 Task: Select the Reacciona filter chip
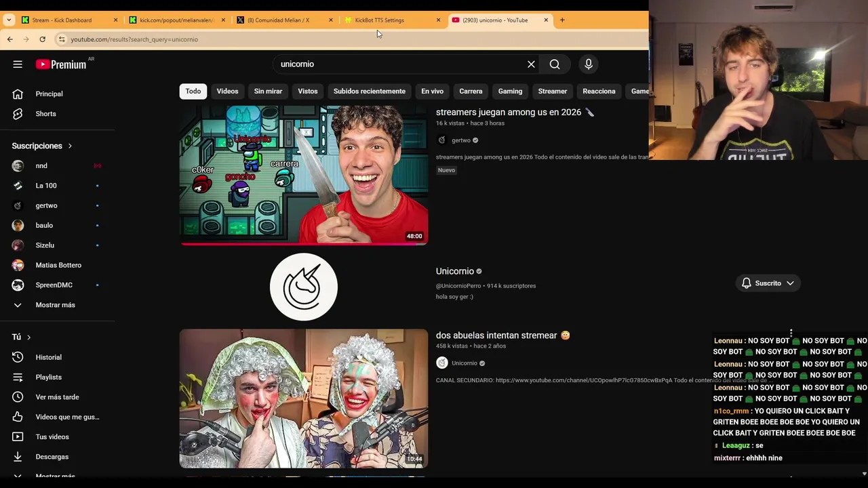click(599, 91)
